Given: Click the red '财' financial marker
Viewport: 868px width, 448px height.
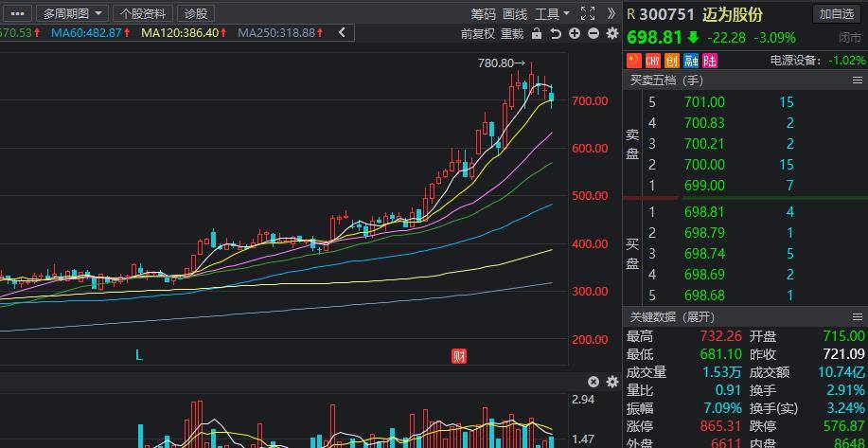Looking at the screenshot, I should click(459, 356).
